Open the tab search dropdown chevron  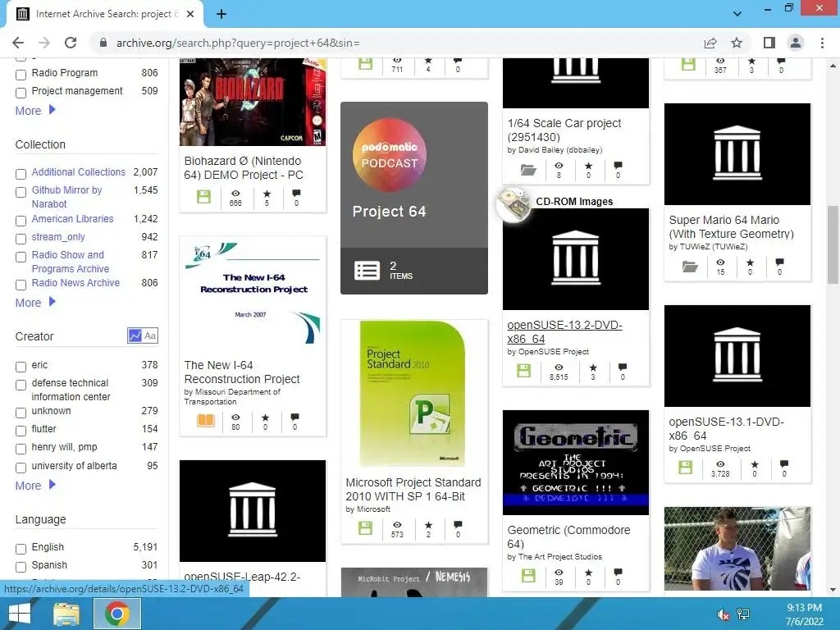tap(737, 14)
